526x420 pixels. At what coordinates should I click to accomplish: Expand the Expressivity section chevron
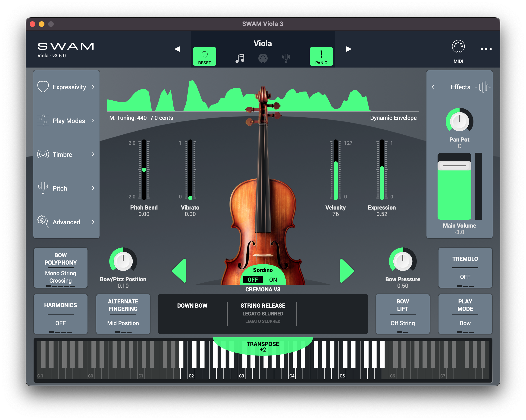(93, 87)
